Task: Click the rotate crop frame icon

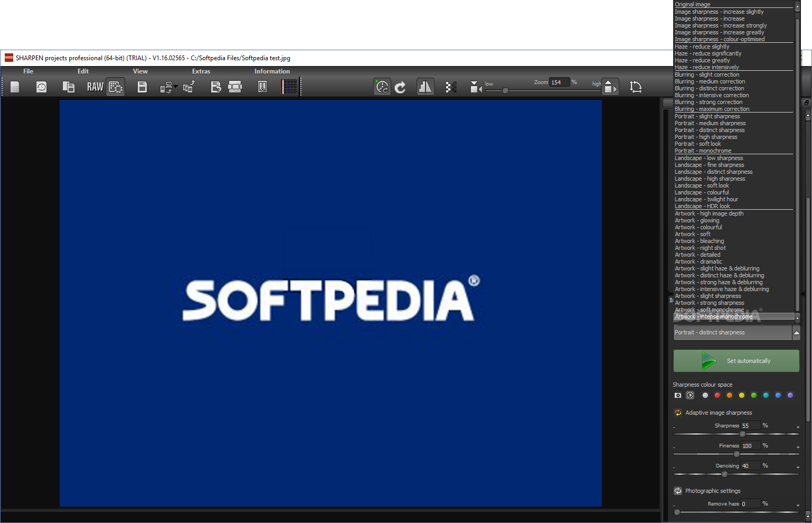Action: click(x=636, y=87)
